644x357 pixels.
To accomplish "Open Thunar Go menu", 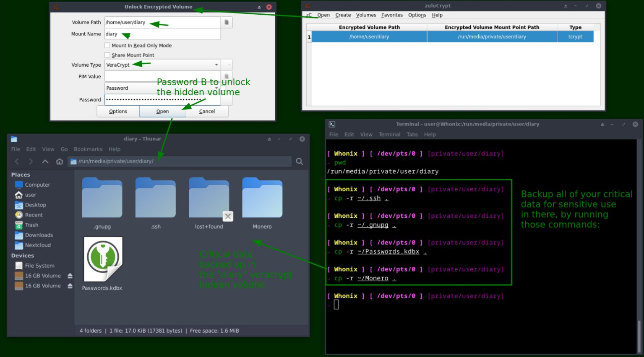I will pos(64,149).
